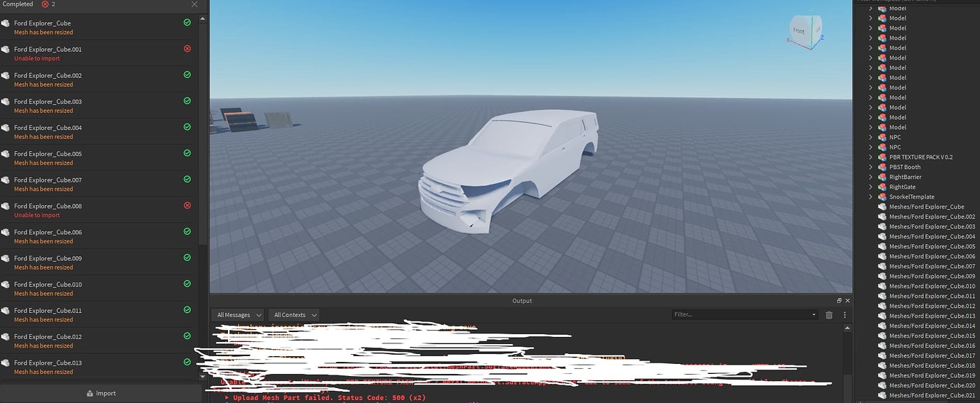This screenshot has width=980, height=403.
Task: Select Ford Explorer_Cube.010 import row text
Action: tap(48, 285)
